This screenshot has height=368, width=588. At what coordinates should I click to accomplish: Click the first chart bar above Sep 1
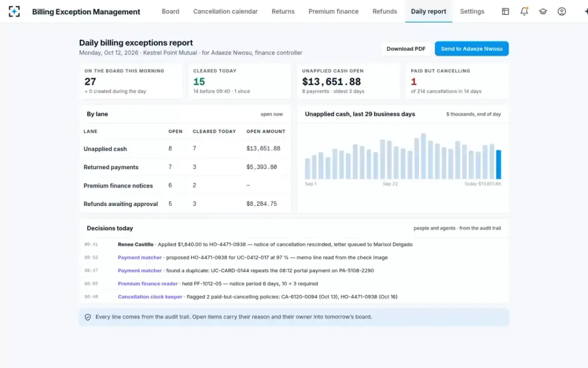(308, 168)
